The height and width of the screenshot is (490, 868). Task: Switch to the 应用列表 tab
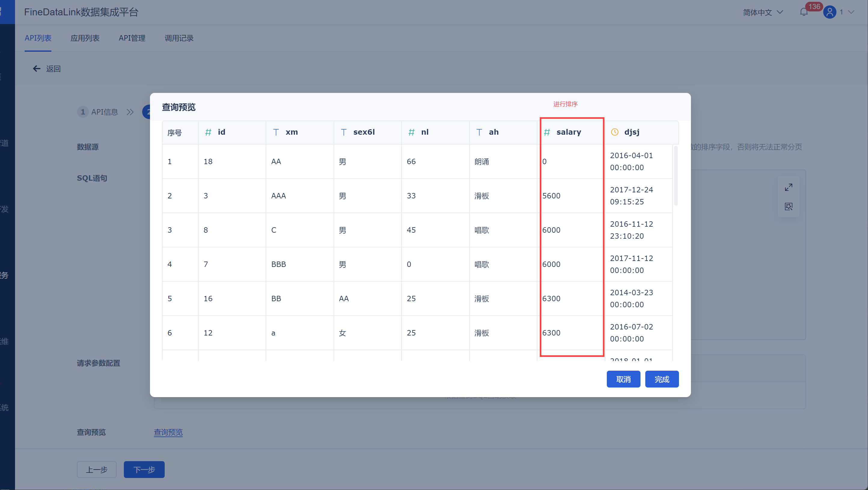85,38
